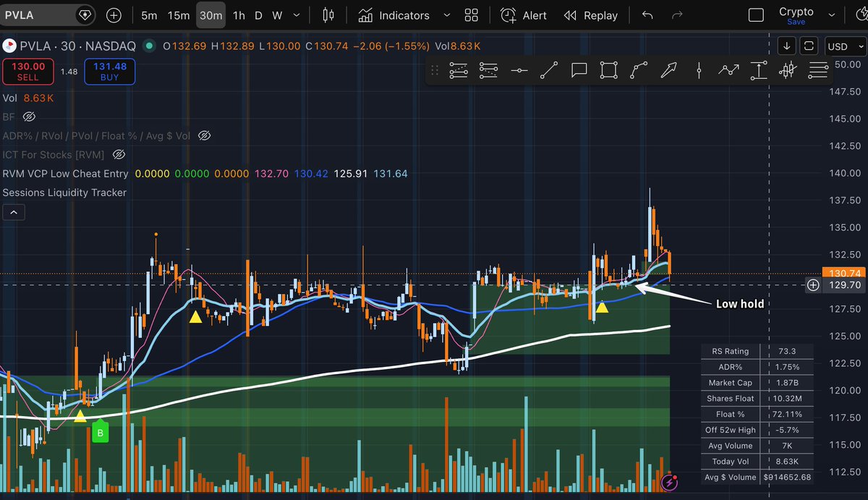Toggle visibility of the BF indicator
The width and height of the screenshot is (868, 500).
click(x=29, y=116)
